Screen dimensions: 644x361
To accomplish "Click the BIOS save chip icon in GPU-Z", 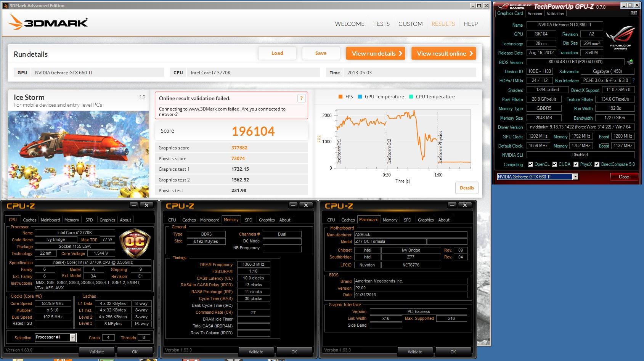I will [x=630, y=62].
